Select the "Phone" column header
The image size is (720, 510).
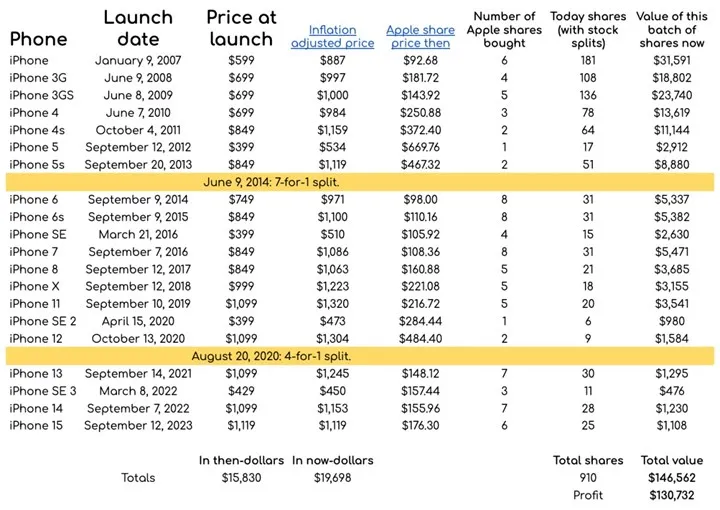coord(39,39)
